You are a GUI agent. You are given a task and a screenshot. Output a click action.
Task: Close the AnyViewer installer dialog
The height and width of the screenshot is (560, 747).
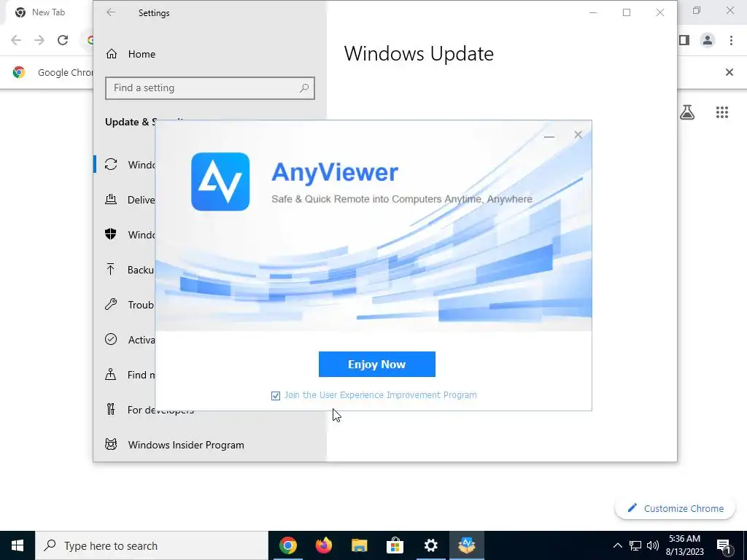pos(578,135)
